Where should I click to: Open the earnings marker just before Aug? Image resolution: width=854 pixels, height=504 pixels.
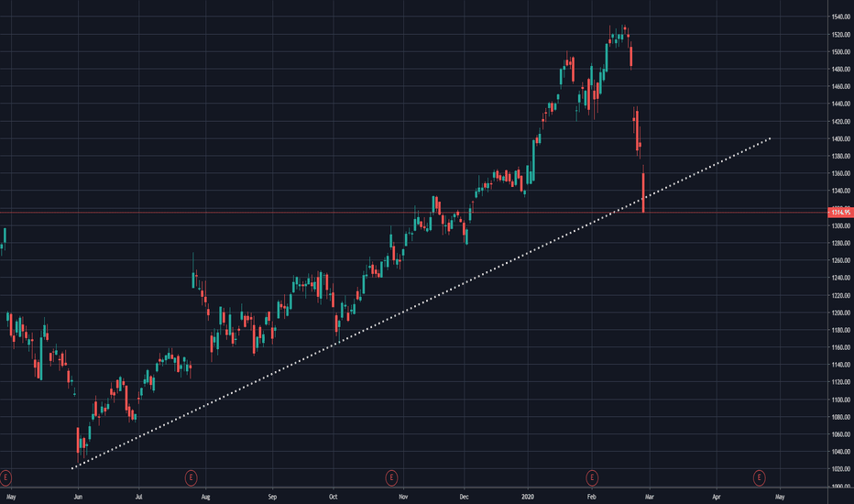pos(191,477)
